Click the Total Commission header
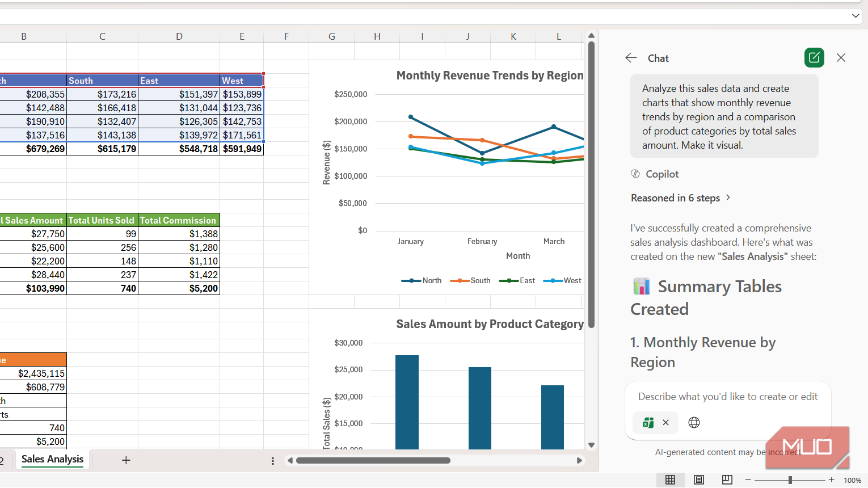Screen dimensions: 868x488 179,220
